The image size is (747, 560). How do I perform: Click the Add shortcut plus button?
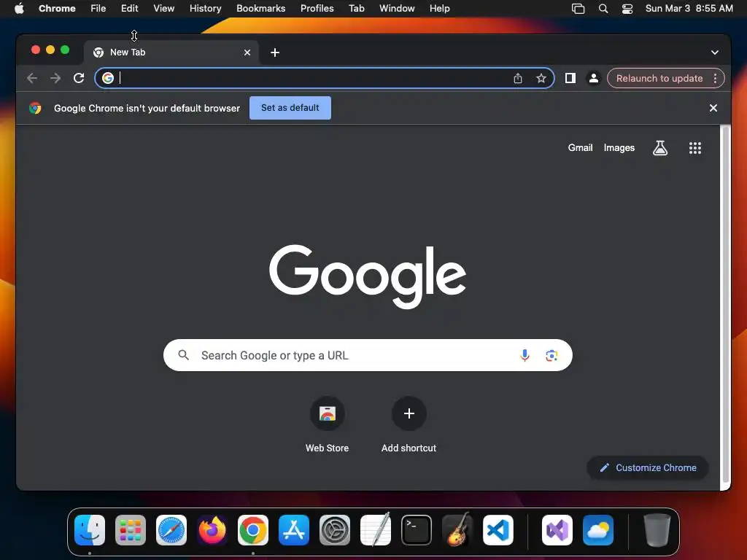coord(409,413)
